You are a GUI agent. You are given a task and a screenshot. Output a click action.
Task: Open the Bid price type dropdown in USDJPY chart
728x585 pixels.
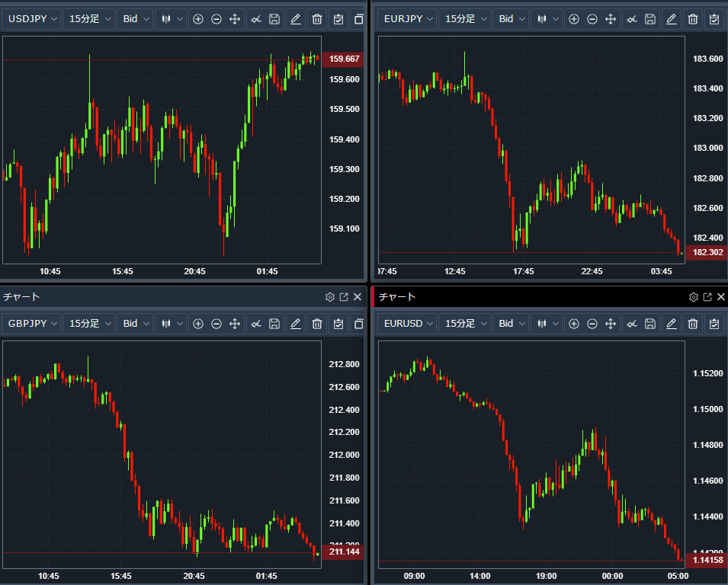[x=135, y=19]
